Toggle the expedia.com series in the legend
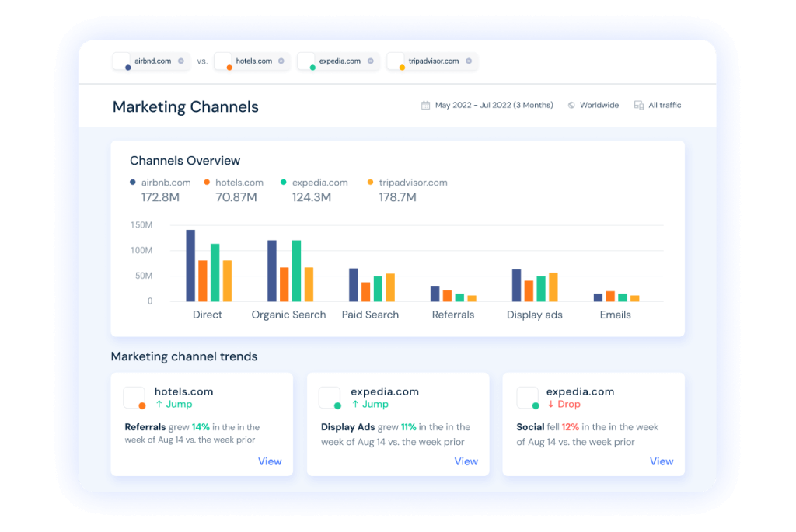796x532 pixels. (x=315, y=182)
